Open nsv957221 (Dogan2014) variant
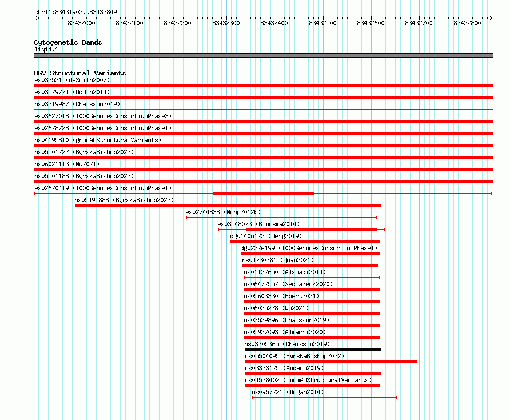 click(288, 392)
